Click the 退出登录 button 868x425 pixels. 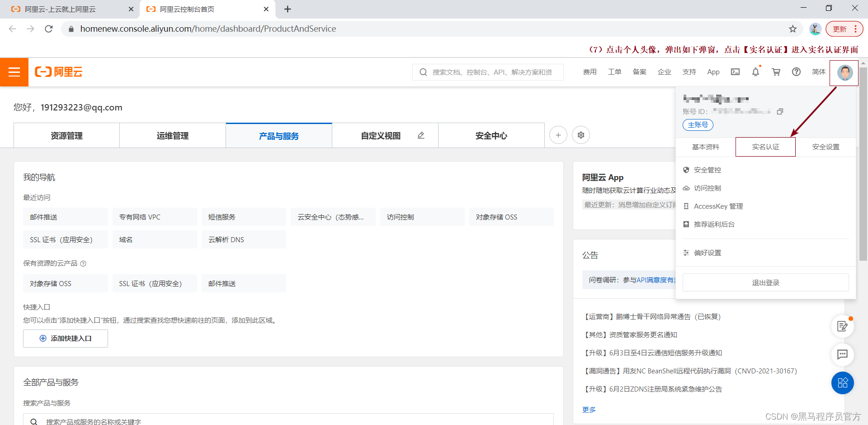[x=765, y=282]
